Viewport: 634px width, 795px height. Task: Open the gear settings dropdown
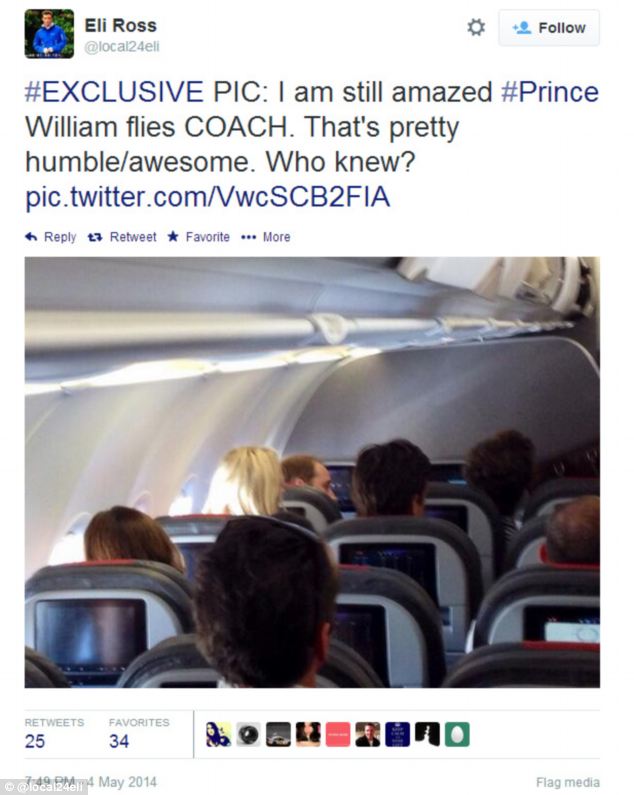pos(476,28)
